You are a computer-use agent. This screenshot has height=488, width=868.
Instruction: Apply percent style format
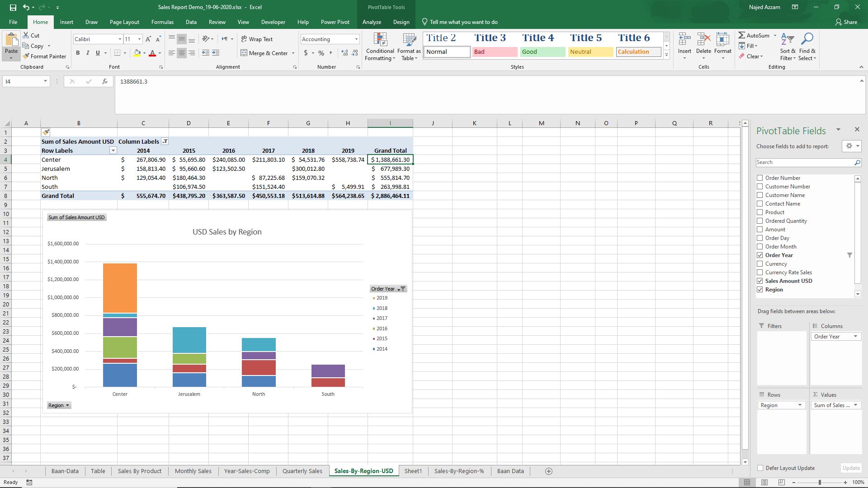coord(321,53)
